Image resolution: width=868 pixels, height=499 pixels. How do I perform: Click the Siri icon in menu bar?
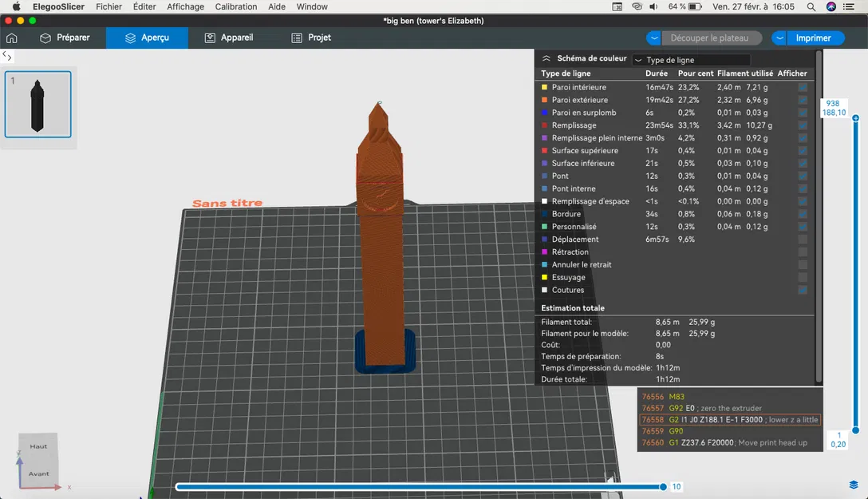click(x=831, y=6)
